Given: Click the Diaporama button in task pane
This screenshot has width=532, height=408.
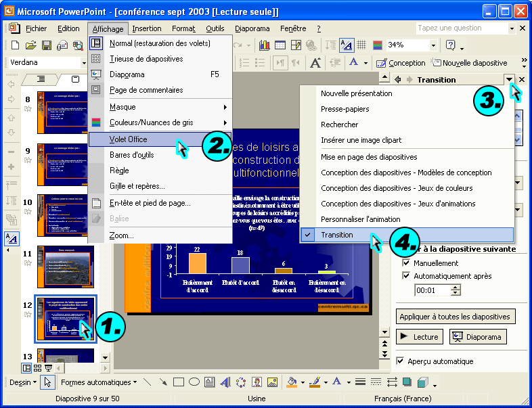Looking at the screenshot, I should click(478, 336).
